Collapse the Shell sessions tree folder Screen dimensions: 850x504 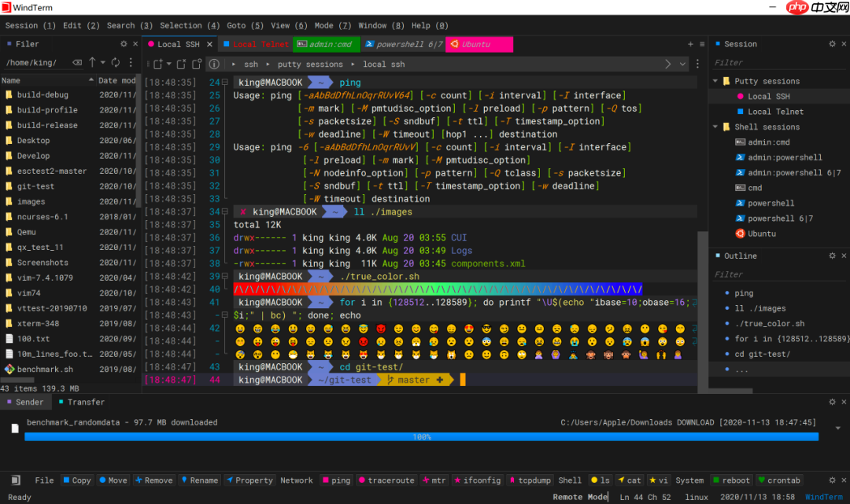click(x=716, y=127)
